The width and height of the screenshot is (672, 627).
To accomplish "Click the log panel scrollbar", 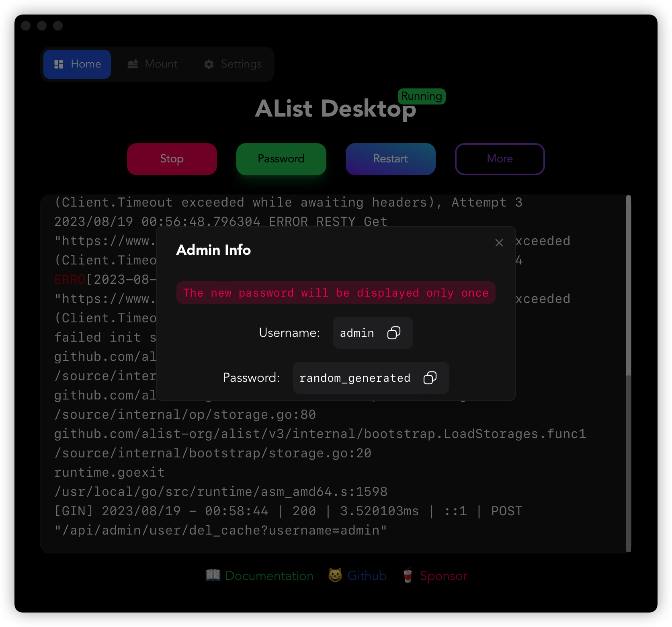I will pos(629,285).
